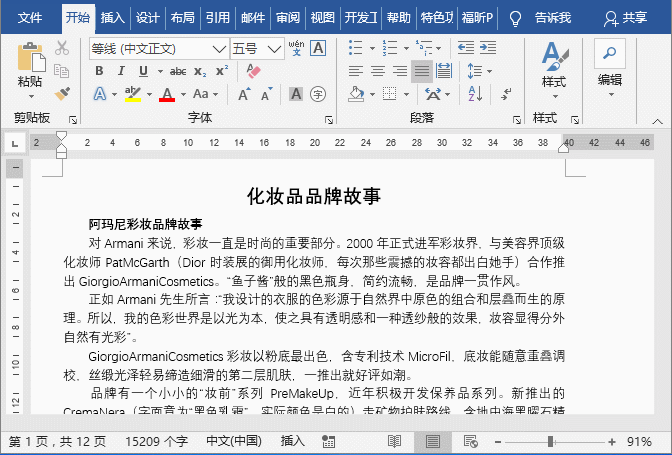Open the phonetic guide (wén) tool

(x=296, y=48)
